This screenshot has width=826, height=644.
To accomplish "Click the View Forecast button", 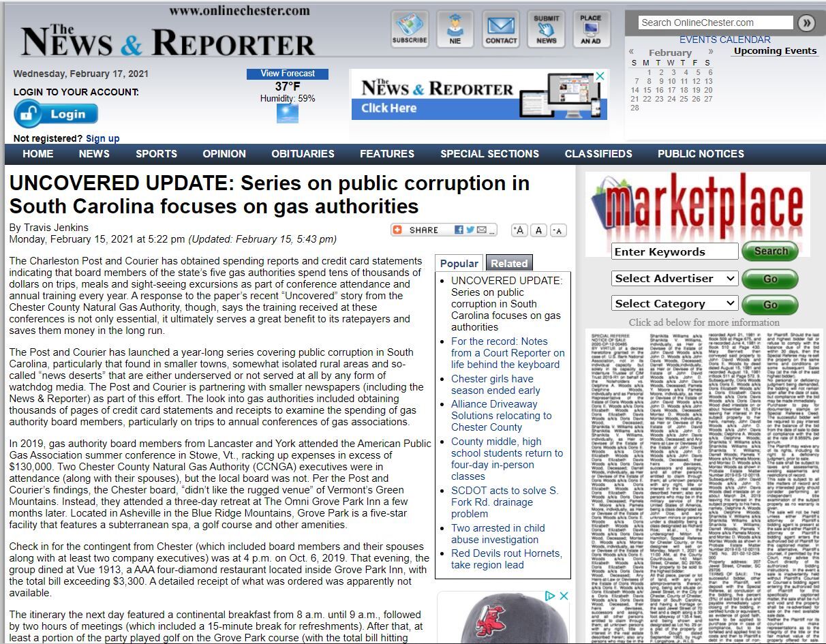I will point(288,74).
